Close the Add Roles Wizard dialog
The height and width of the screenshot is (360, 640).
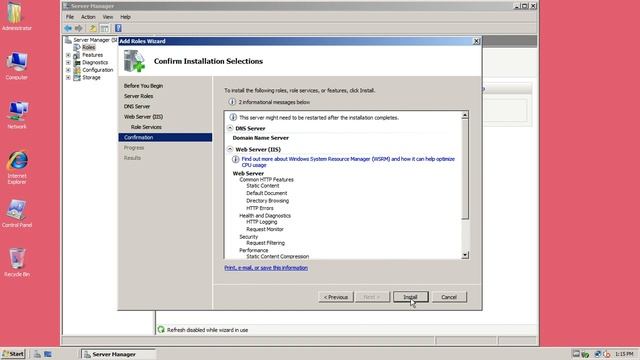coord(476,41)
